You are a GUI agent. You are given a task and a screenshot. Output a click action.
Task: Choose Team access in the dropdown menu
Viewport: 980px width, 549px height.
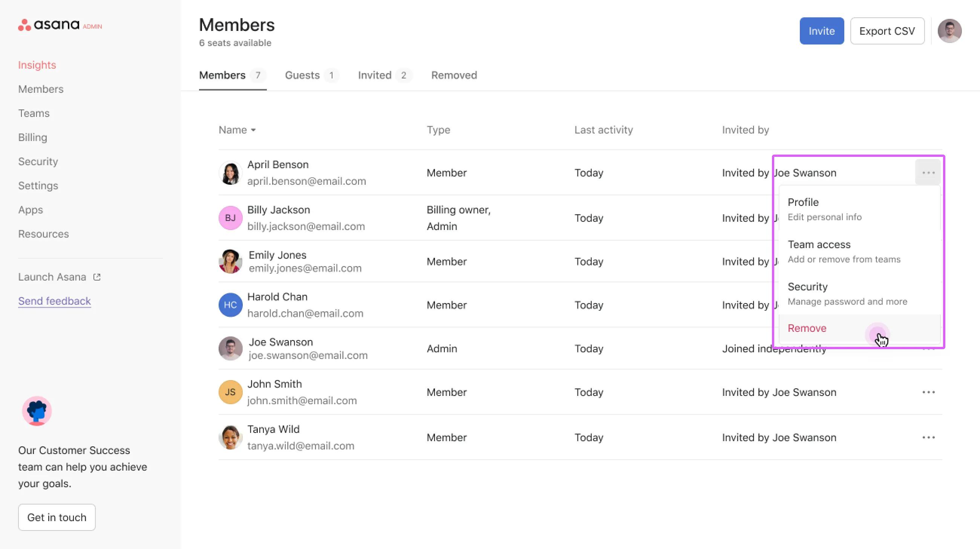point(819,245)
